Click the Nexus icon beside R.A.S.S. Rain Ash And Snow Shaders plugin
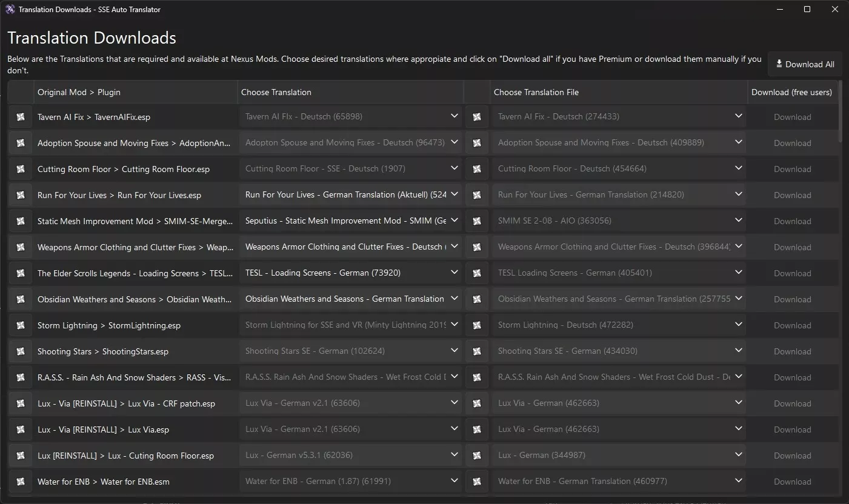The height and width of the screenshot is (504, 849). tap(21, 377)
